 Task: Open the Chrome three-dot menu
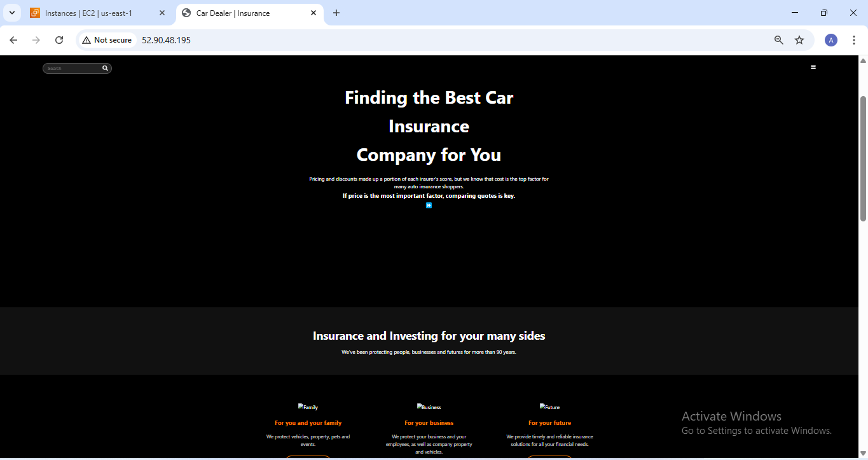point(854,39)
